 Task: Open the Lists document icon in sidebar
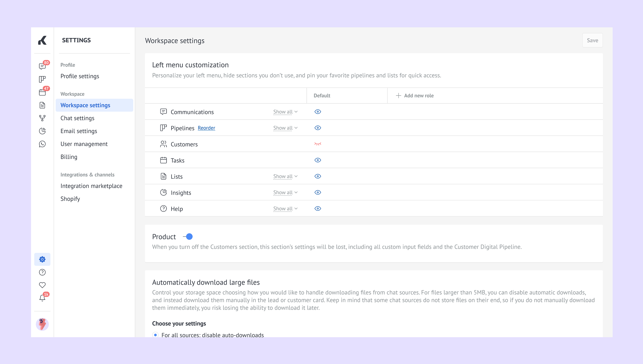tap(42, 105)
